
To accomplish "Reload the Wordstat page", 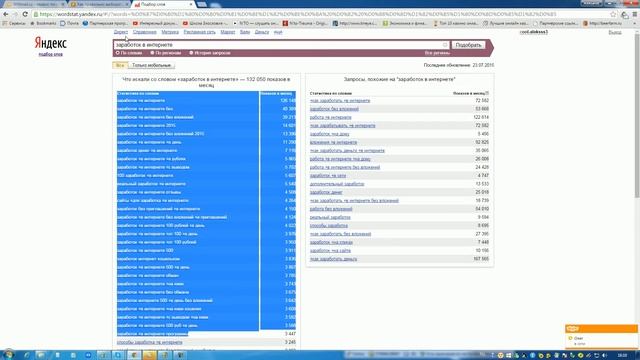I will tap(25, 14).
